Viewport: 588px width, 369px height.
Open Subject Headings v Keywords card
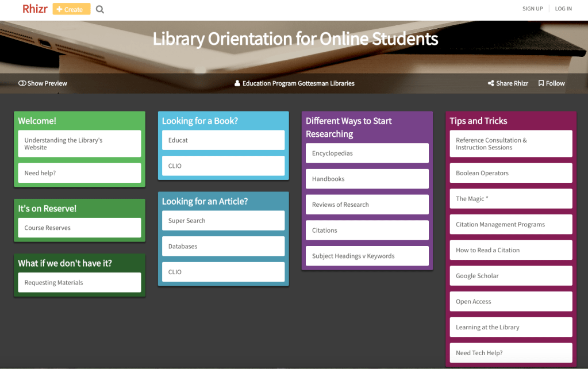pyautogui.click(x=367, y=256)
